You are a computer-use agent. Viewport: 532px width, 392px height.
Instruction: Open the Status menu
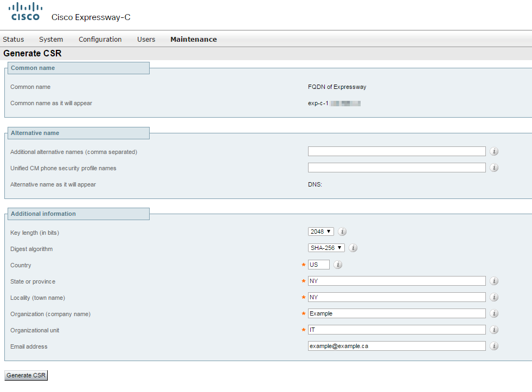coord(14,40)
